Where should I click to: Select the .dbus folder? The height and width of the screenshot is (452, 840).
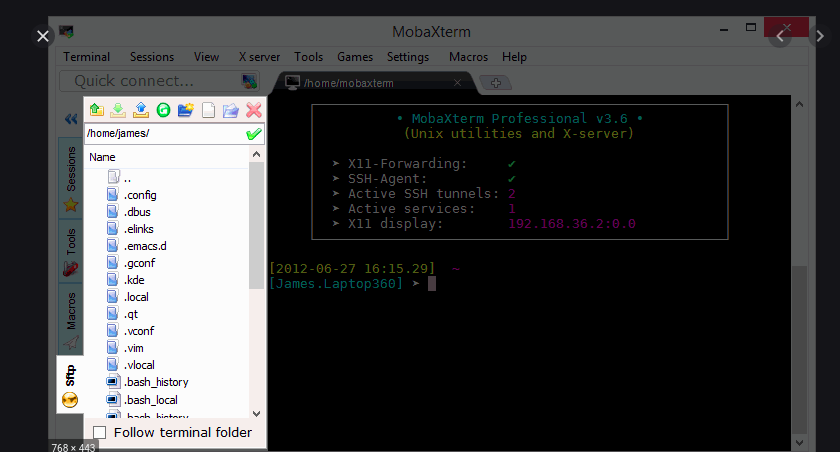[129, 212]
